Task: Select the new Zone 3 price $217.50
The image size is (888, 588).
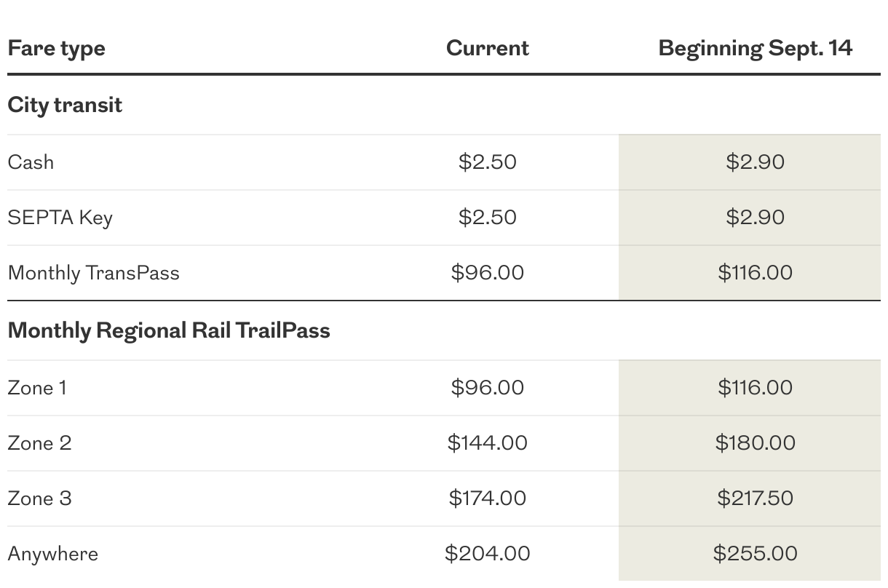Action: click(x=755, y=498)
